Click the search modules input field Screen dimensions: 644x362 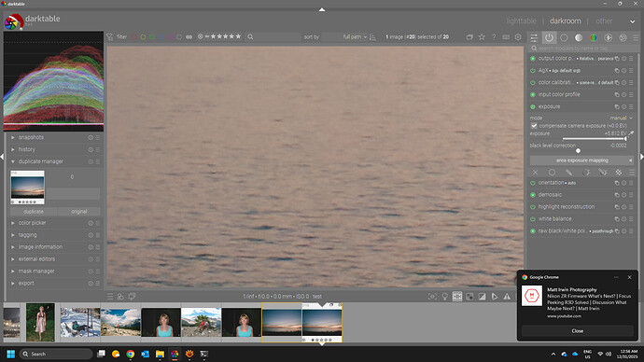[x=583, y=48]
